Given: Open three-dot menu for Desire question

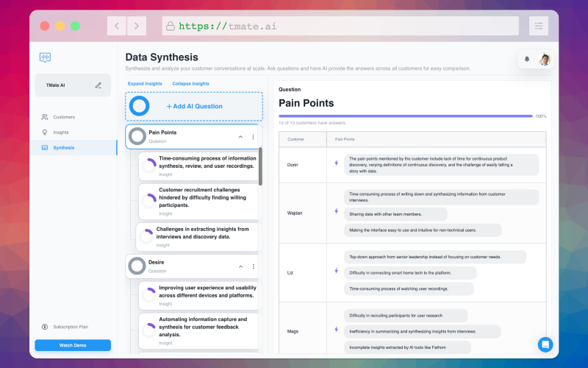Looking at the screenshot, I should (254, 266).
